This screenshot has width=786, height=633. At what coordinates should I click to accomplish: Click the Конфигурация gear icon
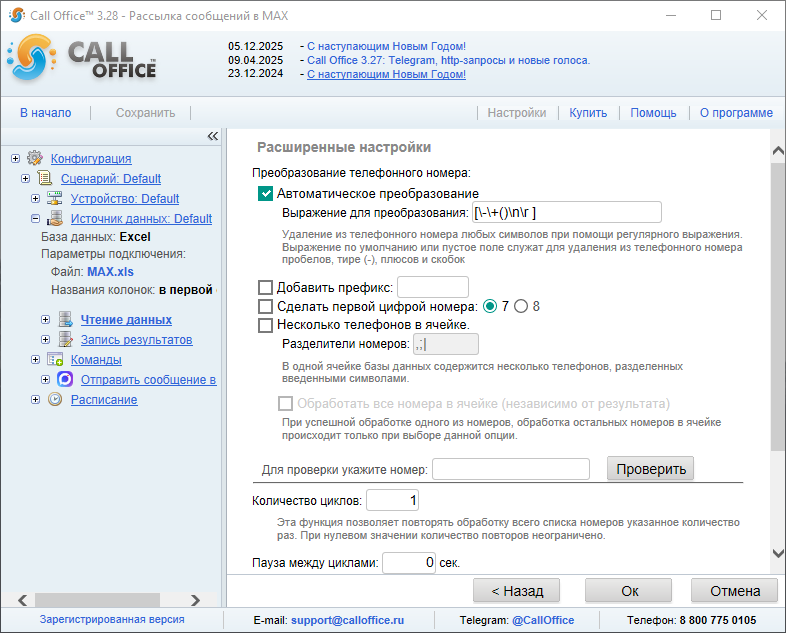point(35,158)
